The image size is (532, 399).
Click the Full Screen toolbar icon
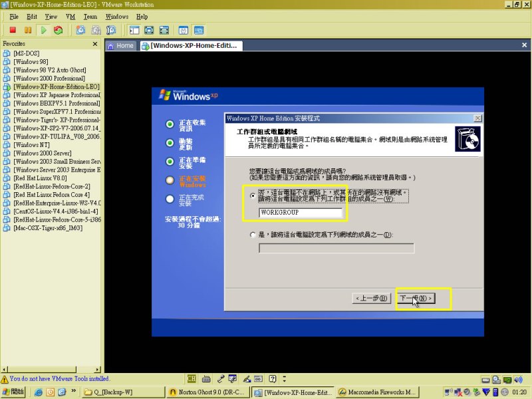[x=149, y=30]
